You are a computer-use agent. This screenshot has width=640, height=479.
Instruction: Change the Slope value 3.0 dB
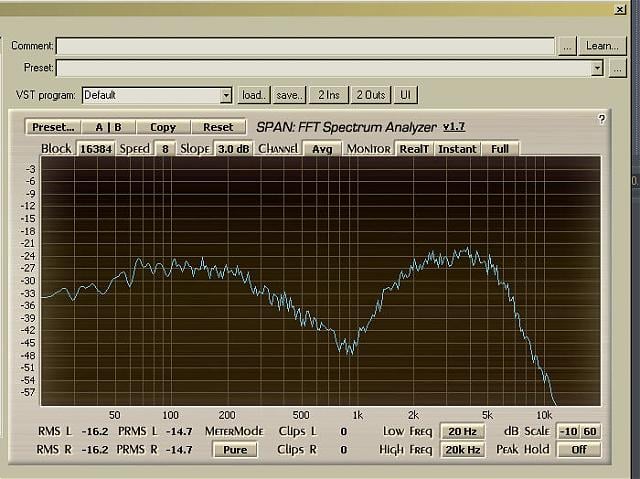coord(233,149)
